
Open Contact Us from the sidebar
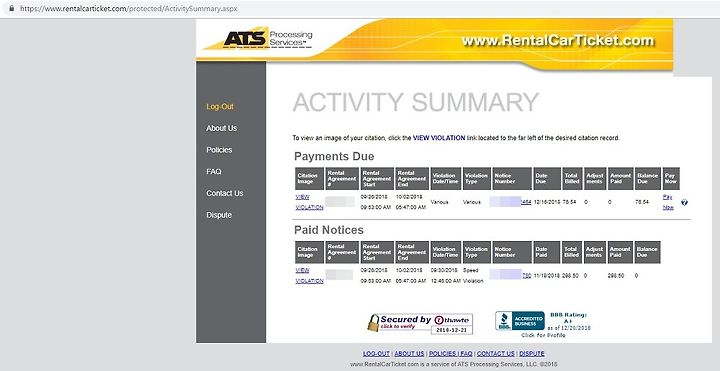[x=225, y=193]
